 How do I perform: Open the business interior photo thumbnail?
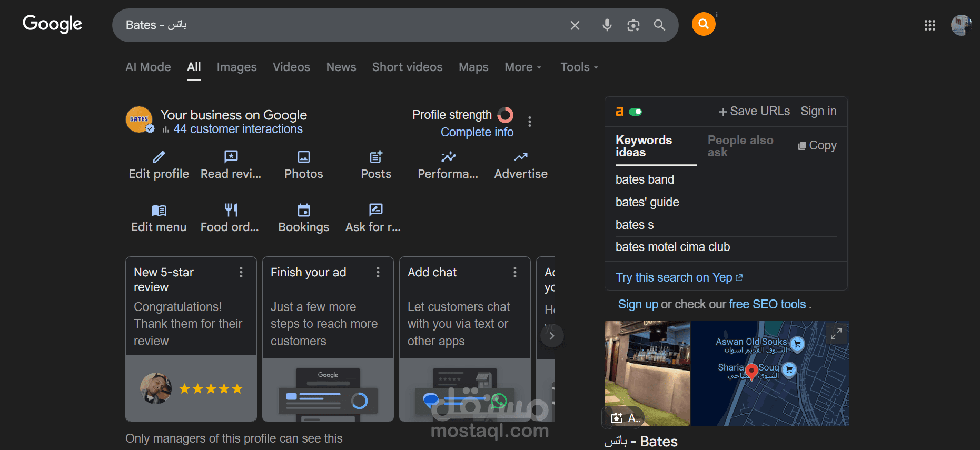tap(647, 373)
